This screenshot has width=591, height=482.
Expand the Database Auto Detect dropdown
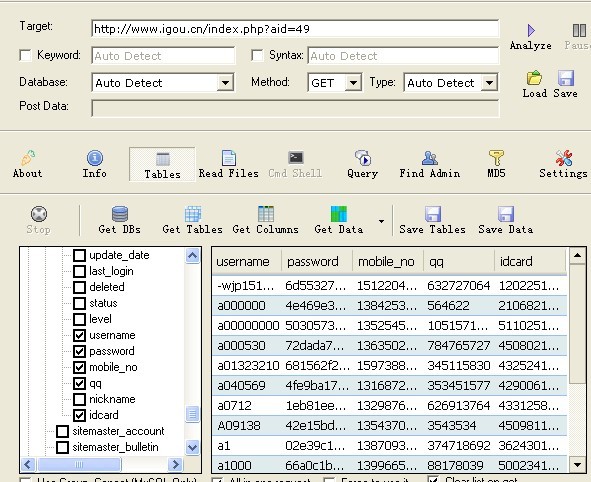(x=225, y=83)
